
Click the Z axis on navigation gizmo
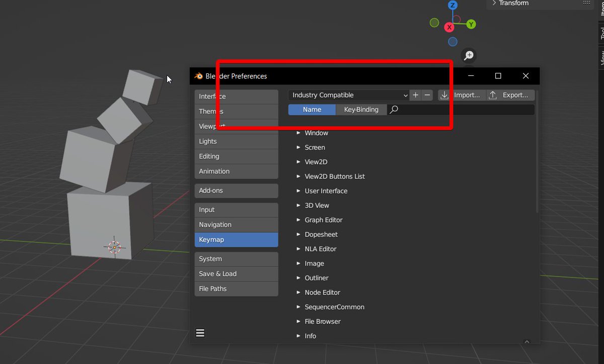(453, 5)
